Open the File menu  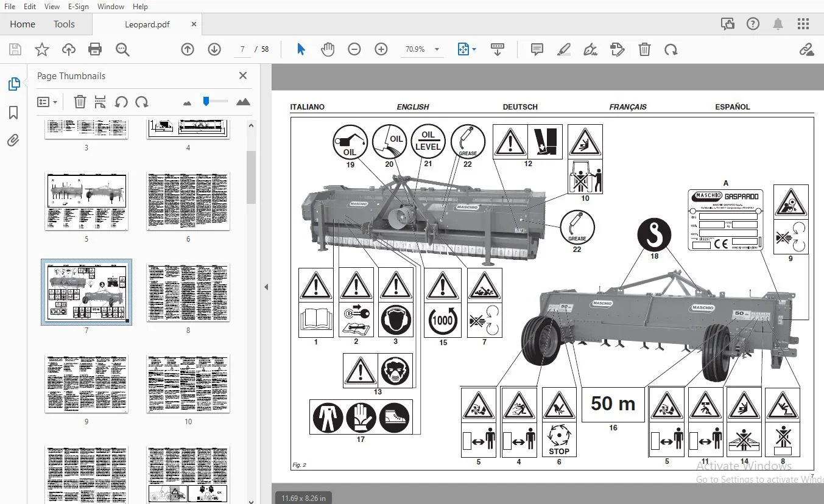pyautogui.click(x=10, y=7)
